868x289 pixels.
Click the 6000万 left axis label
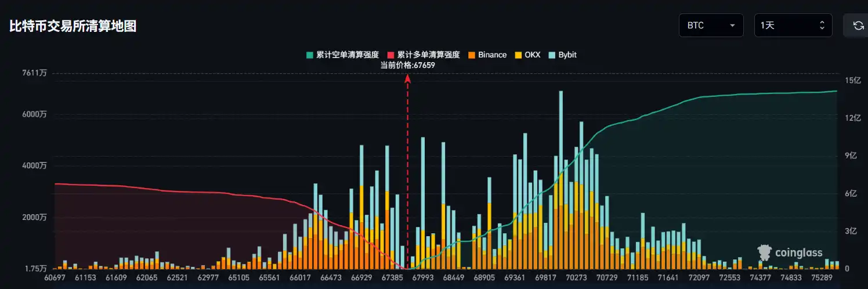(34, 114)
